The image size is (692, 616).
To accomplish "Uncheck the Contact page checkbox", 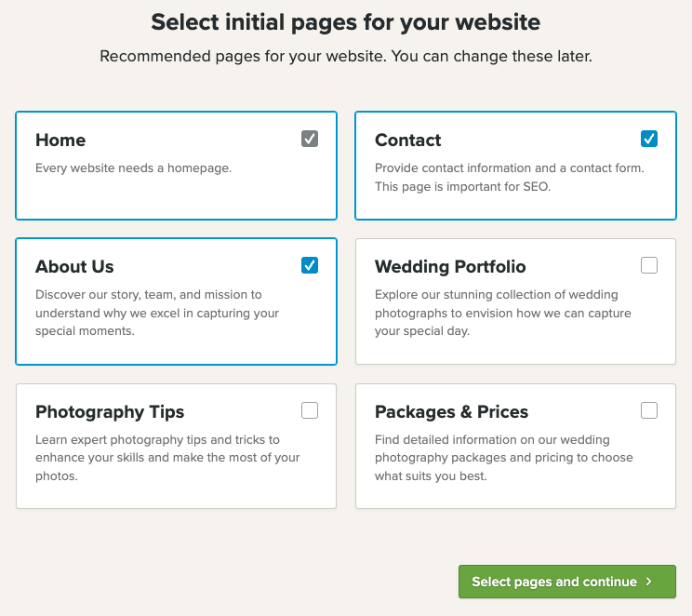I will coord(649,139).
